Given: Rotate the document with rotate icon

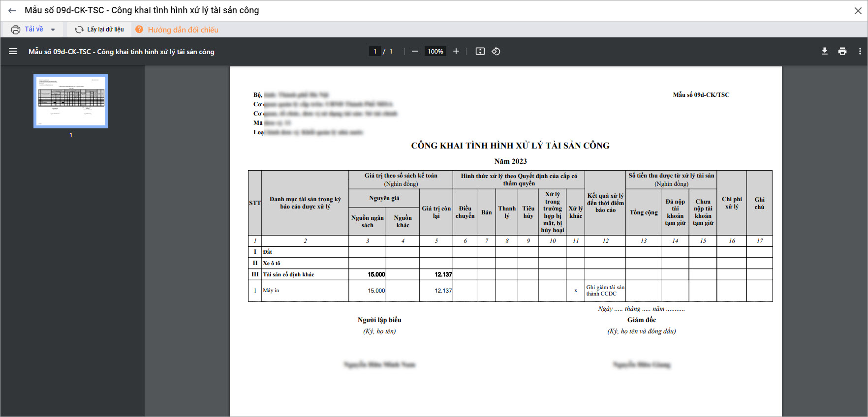Looking at the screenshot, I should 496,51.
